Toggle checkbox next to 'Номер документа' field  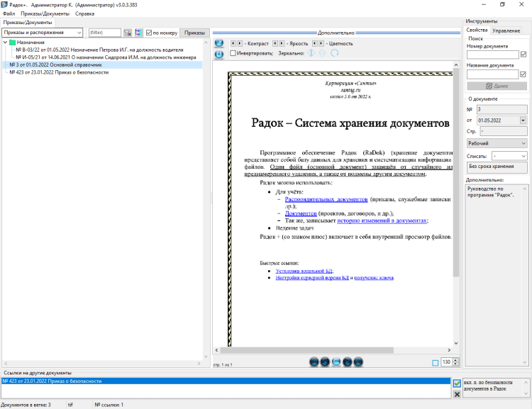(x=523, y=55)
